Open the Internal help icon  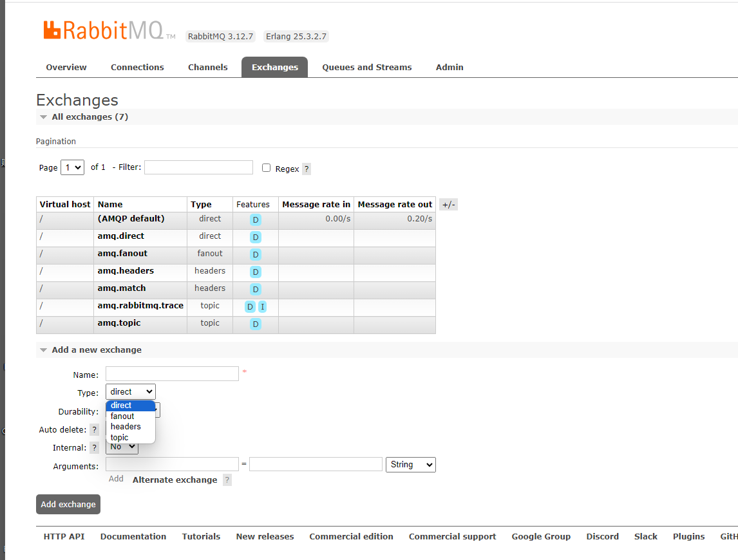[x=95, y=447]
